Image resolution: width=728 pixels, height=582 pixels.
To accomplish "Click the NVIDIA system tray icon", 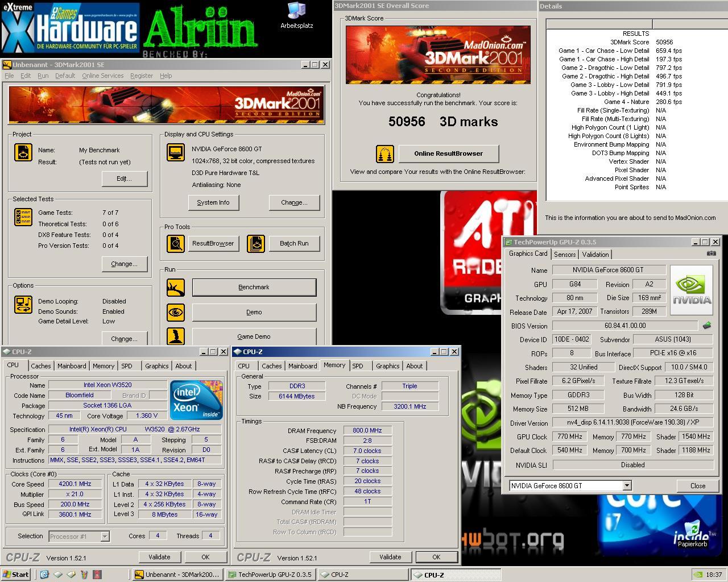I will coord(697,575).
